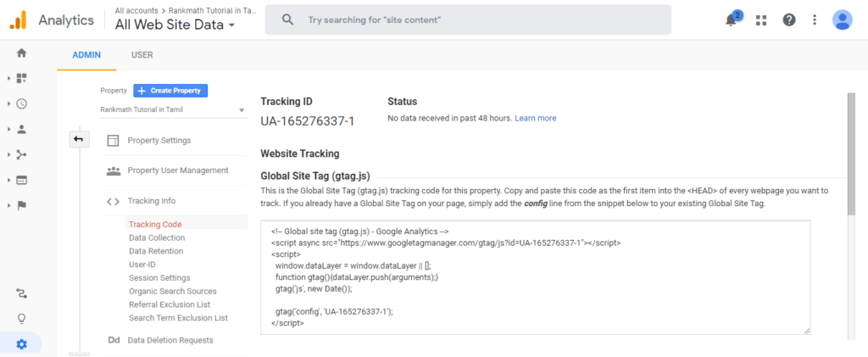
Task: Open the Acquisition icon in sidebar
Action: pyautogui.click(x=21, y=154)
